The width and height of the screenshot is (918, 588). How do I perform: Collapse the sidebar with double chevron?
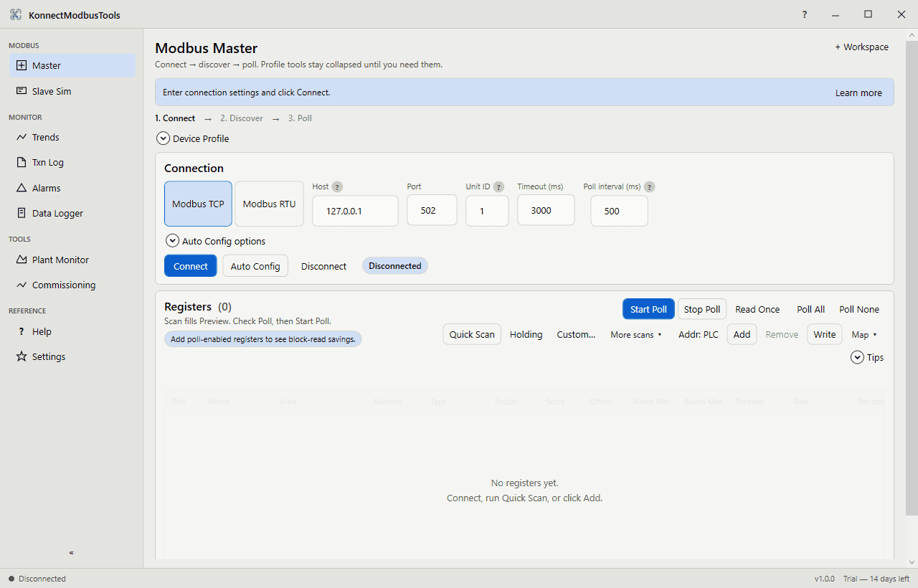[71, 553]
